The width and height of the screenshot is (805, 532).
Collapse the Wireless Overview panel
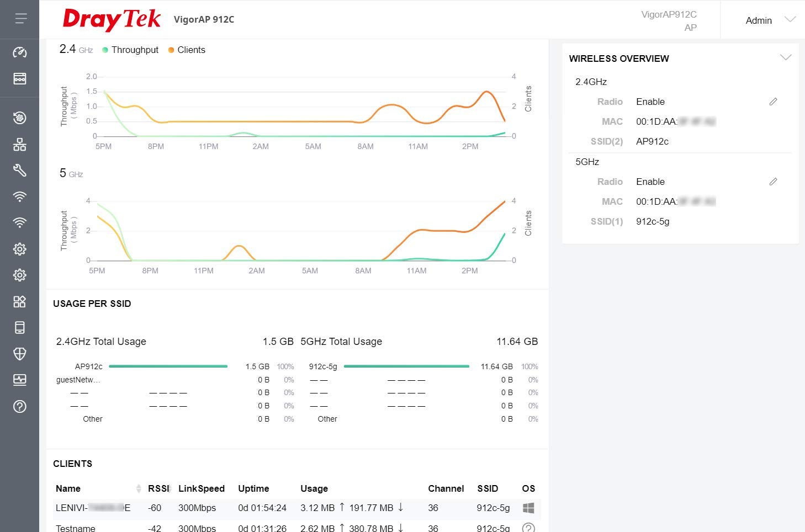[785, 58]
